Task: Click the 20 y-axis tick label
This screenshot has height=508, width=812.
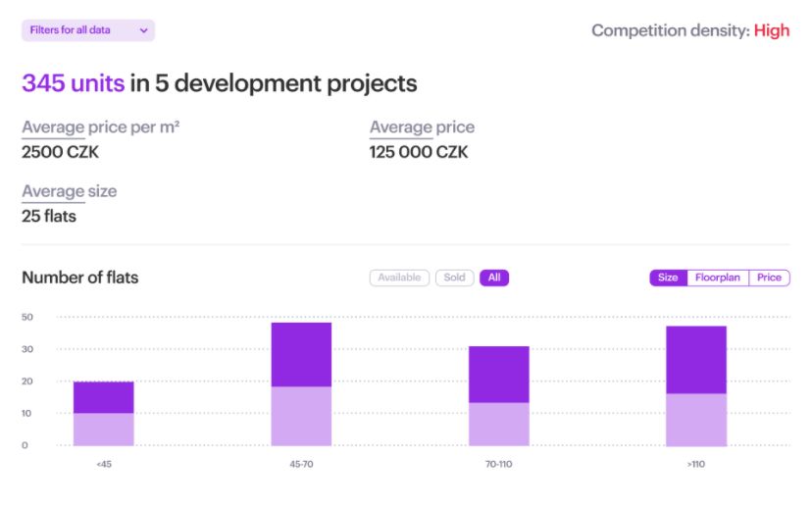Action: tap(27, 381)
